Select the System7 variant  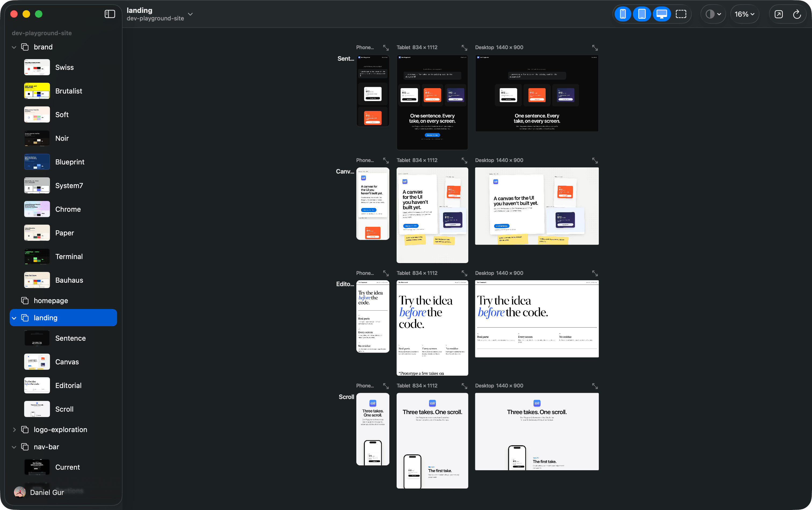click(x=63, y=185)
